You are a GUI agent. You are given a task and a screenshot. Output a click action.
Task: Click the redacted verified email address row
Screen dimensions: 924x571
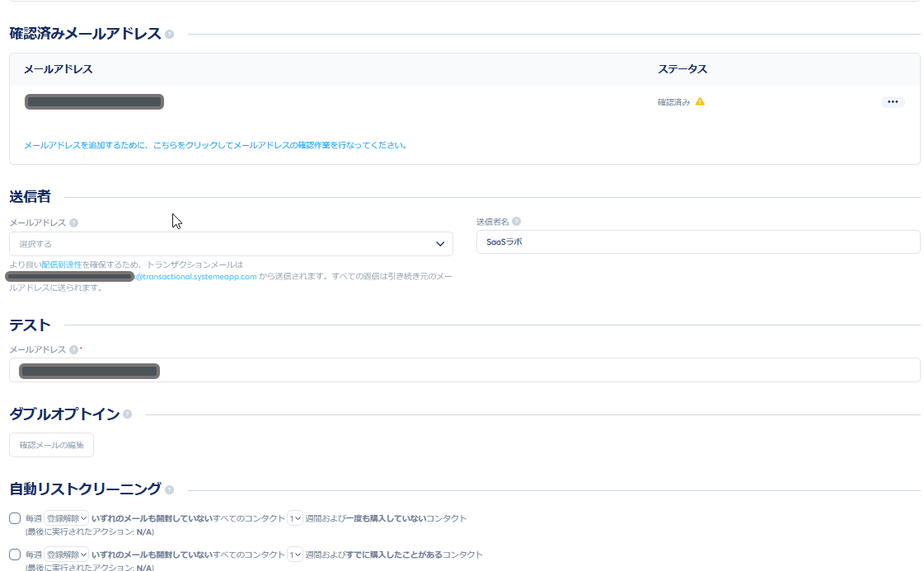(x=94, y=102)
